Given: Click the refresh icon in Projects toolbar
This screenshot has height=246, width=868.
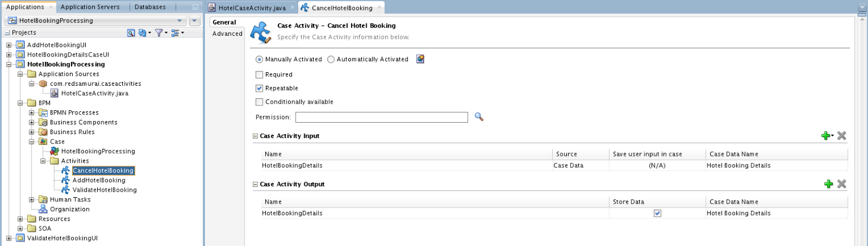Looking at the screenshot, I should pos(143,33).
